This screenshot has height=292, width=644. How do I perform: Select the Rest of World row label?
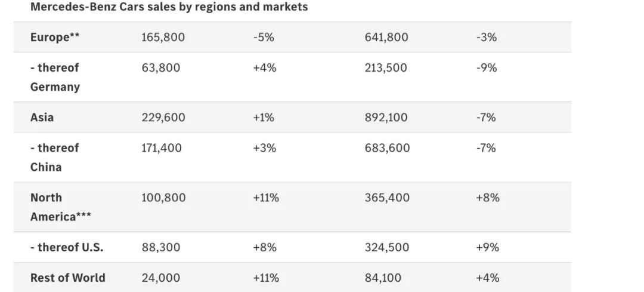click(x=67, y=278)
